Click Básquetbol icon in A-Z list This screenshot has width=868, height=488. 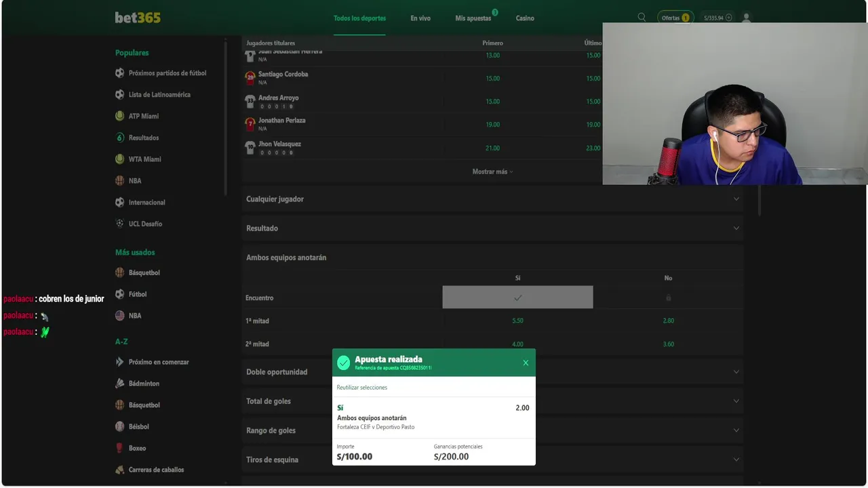pyautogui.click(x=120, y=405)
